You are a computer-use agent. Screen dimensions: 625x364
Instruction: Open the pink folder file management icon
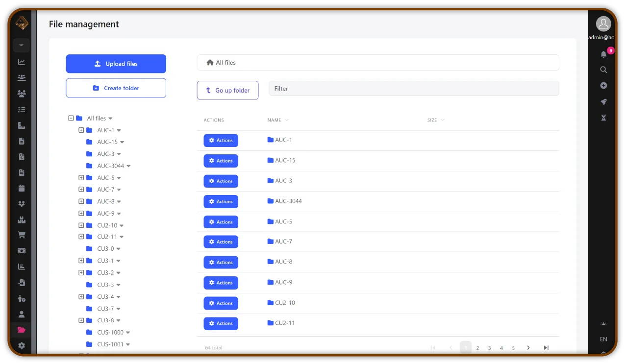click(x=22, y=330)
